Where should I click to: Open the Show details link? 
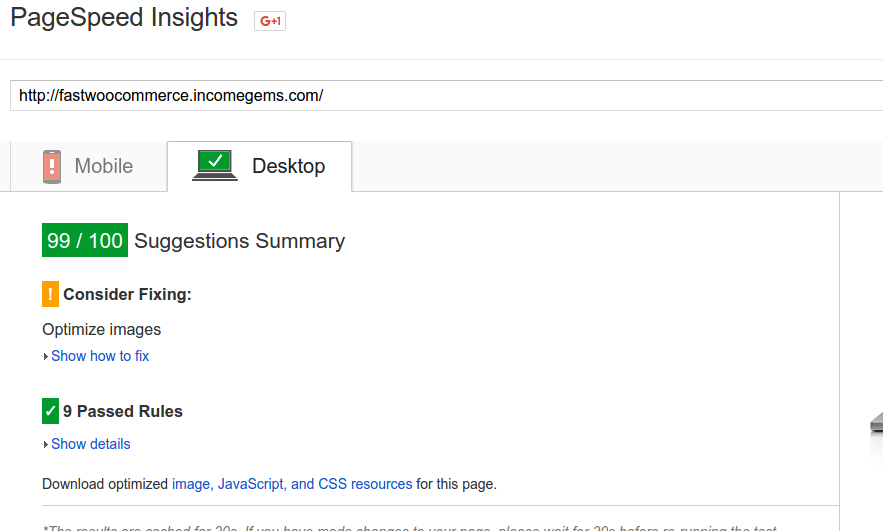tap(91, 444)
